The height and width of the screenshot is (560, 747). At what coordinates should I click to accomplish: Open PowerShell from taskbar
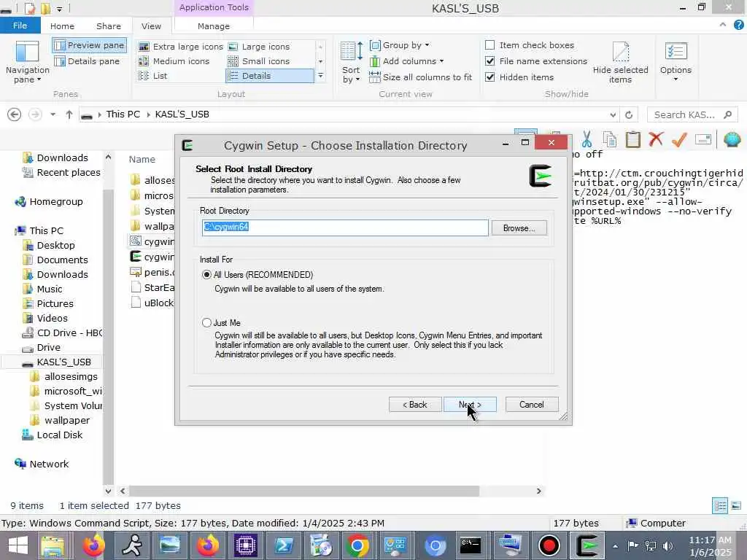click(x=284, y=545)
